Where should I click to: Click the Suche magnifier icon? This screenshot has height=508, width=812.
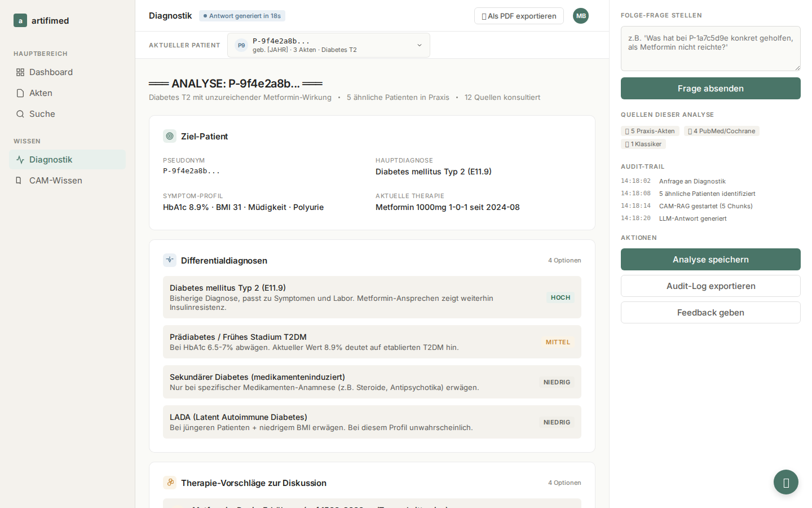pos(20,114)
